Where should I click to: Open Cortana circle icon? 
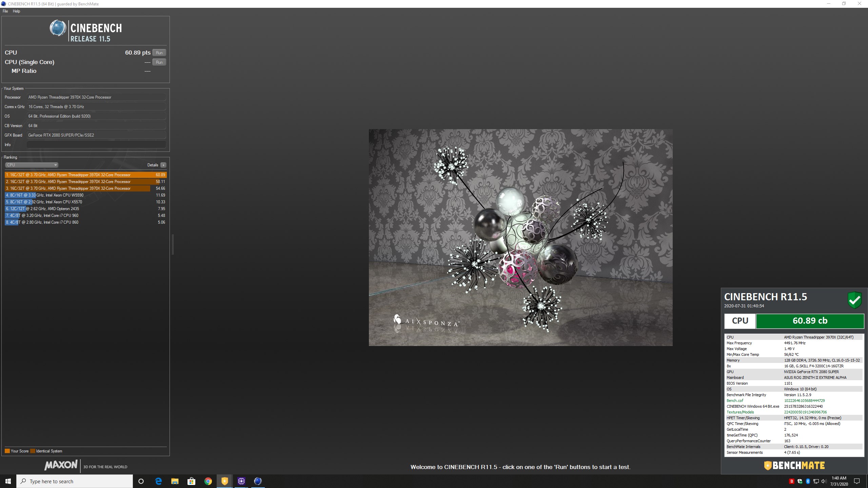point(141,481)
